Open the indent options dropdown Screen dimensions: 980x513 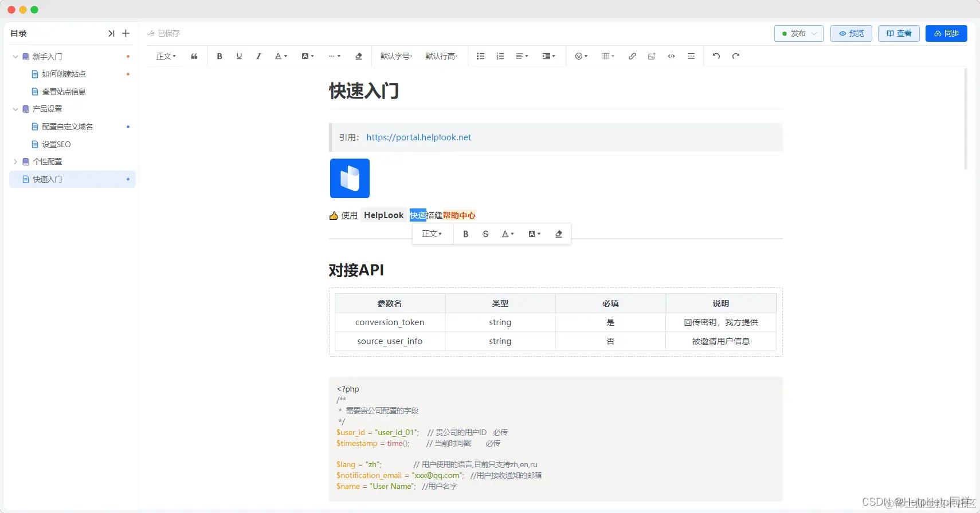(x=549, y=56)
